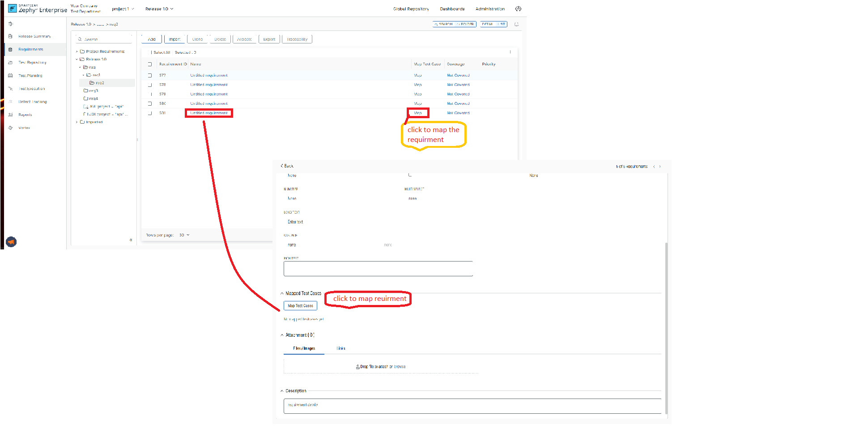
Task: Click the requirement detail vertical scrollbar
Action: (x=666, y=327)
